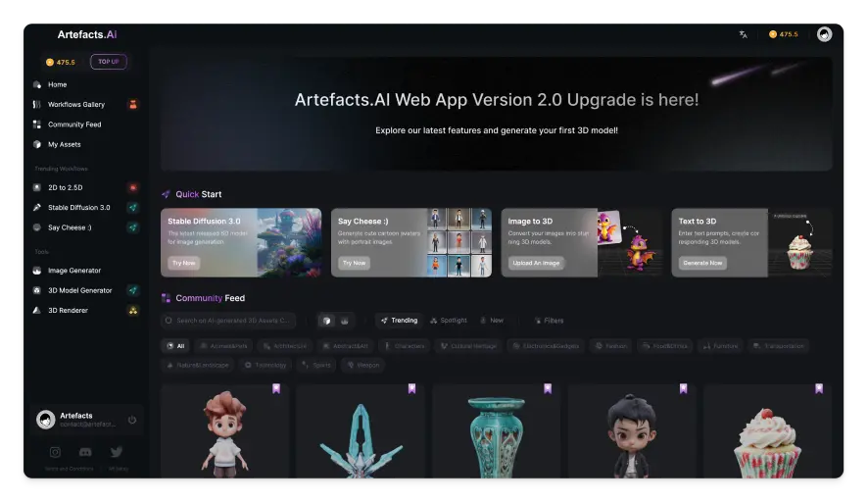This screenshot has width=868, height=502.
Task: Open the Discord icon in sidebar footer
Action: tap(85, 452)
